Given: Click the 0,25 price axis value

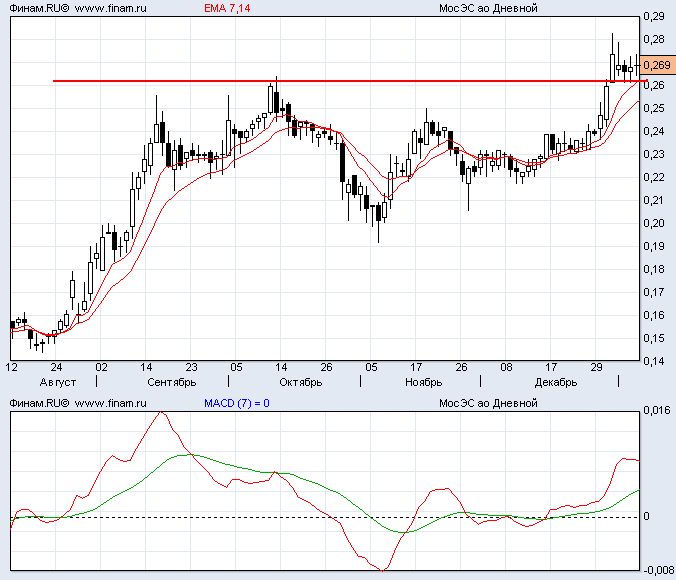Looking at the screenshot, I should 654,108.
